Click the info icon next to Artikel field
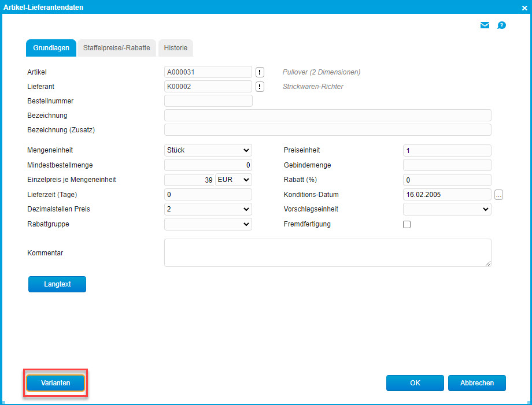The width and height of the screenshot is (532, 405). (260, 72)
